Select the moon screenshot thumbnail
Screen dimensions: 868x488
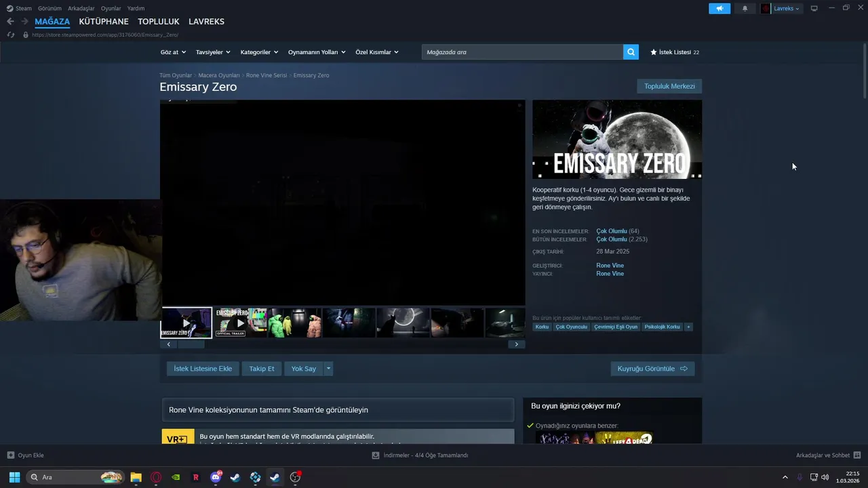[403, 323]
